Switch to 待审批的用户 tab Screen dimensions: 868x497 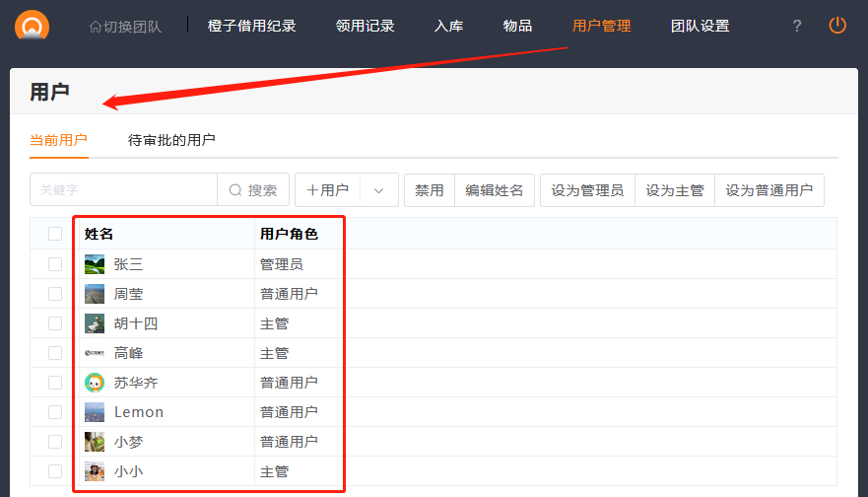pyautogui.click(x=171, y=140)
